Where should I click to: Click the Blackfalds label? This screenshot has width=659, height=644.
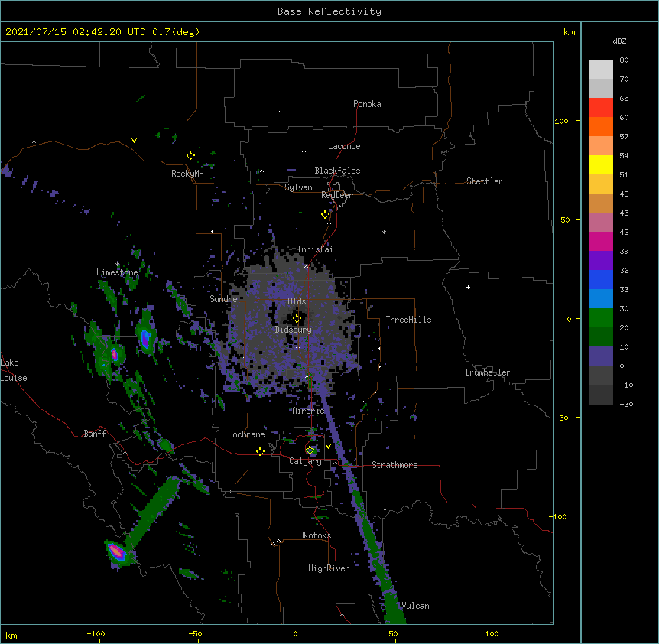337,171
